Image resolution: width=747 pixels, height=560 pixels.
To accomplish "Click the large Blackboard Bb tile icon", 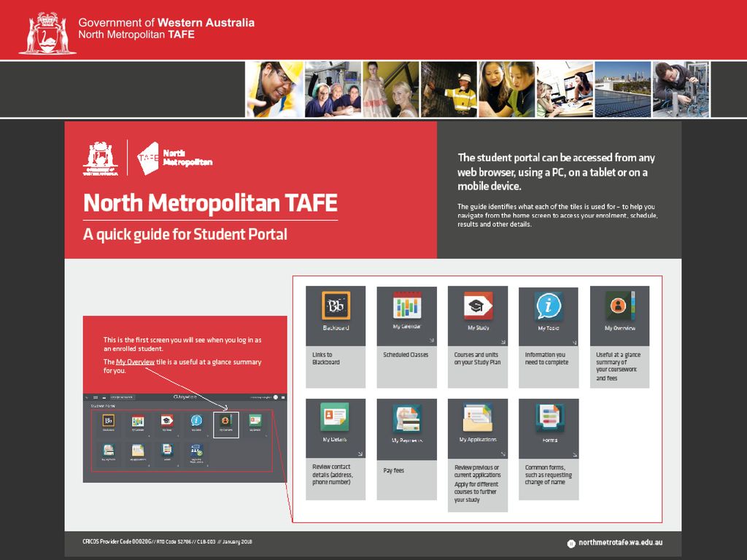I will coord(336,306).
